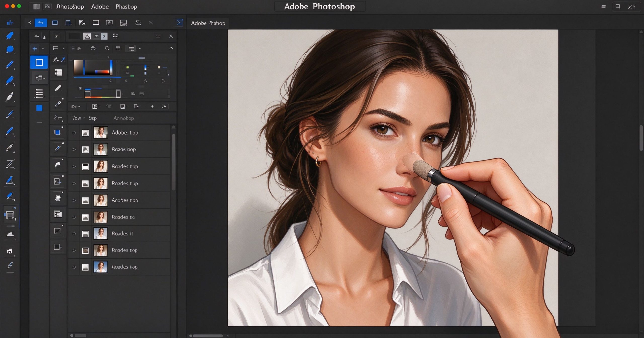Toggle the list view button in panel toolbar
This screenshot has height=338, width=644.
tap(131, 48)
